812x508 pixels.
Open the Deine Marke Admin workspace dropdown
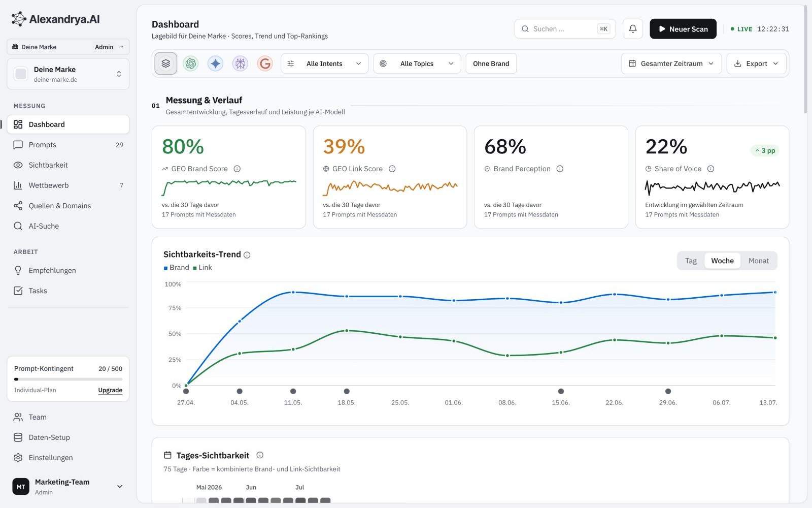68,47
